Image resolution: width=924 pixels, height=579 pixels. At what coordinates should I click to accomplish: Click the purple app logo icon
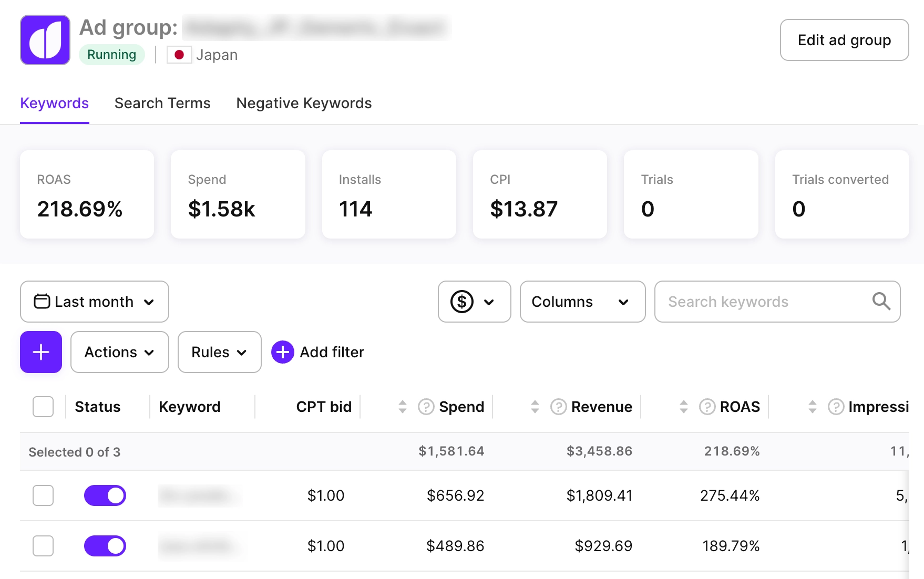[x=45, y=40]
